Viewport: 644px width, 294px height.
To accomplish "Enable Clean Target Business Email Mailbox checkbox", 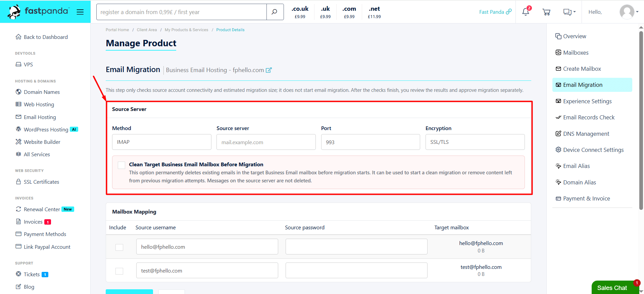I will [x=121, y=165].
